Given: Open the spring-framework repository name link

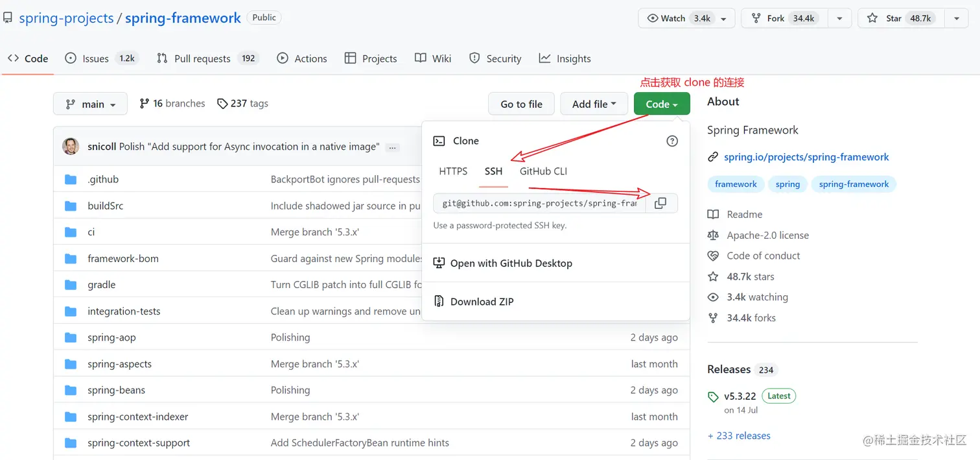Looking at the screenshot, I should pyautogui.click(x=183, y=18).
